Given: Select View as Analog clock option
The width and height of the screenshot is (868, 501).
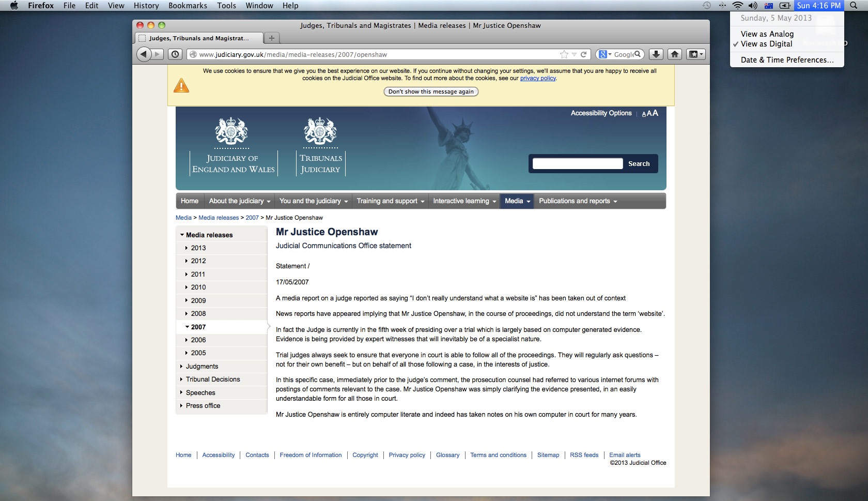Looking at the screenshot, I should point(767,34).
